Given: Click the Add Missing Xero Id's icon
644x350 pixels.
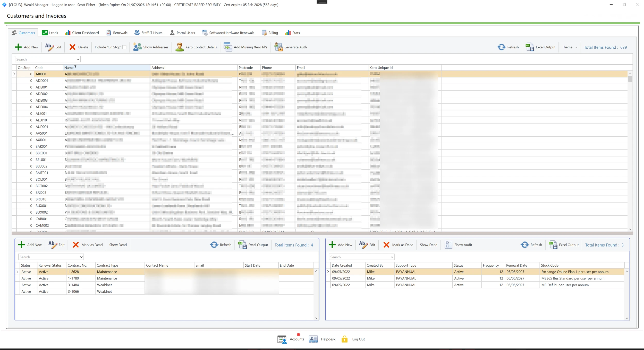Looking at the screenshot, I should (228, 47).
